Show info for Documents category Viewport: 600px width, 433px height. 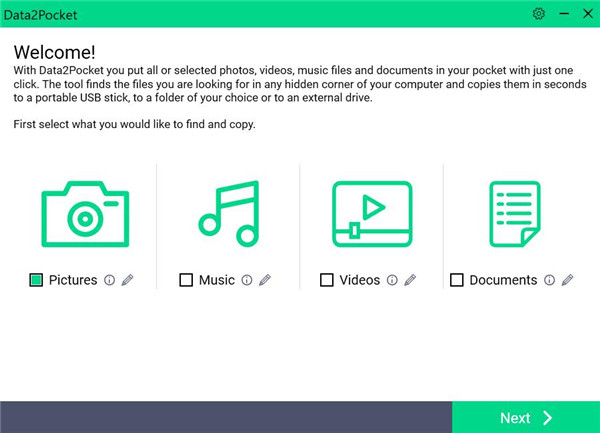click(549, 280)
